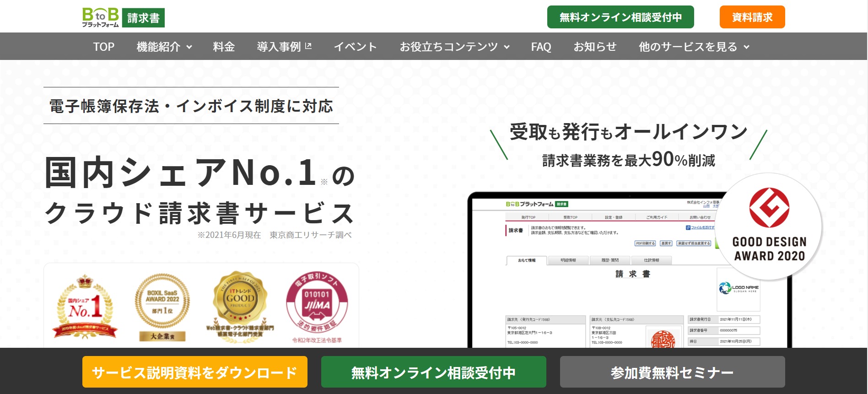Click the BOXIL SaaS AWARD 2022 badge
Viewport: 868px width, 394px height.
(162, 308)
